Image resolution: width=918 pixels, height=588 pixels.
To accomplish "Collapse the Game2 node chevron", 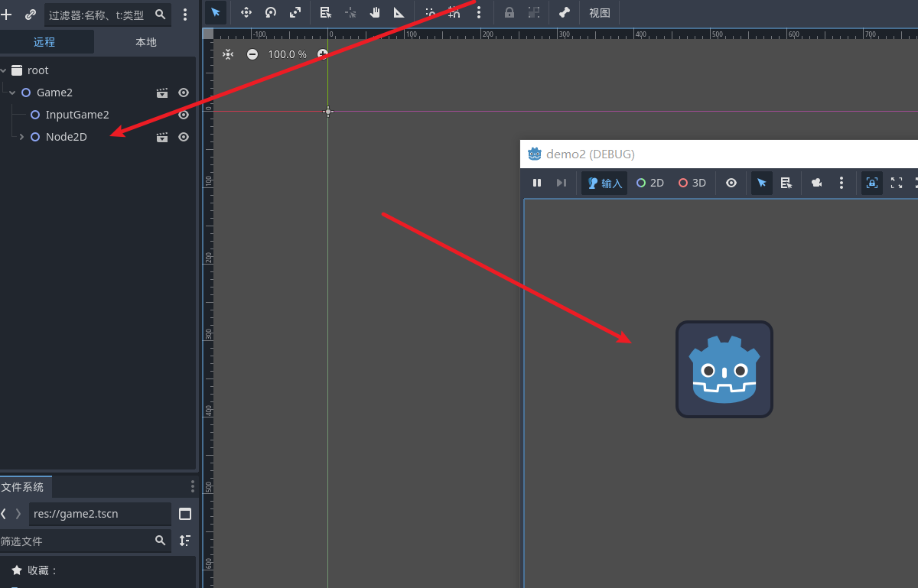I will click(12, 93).
